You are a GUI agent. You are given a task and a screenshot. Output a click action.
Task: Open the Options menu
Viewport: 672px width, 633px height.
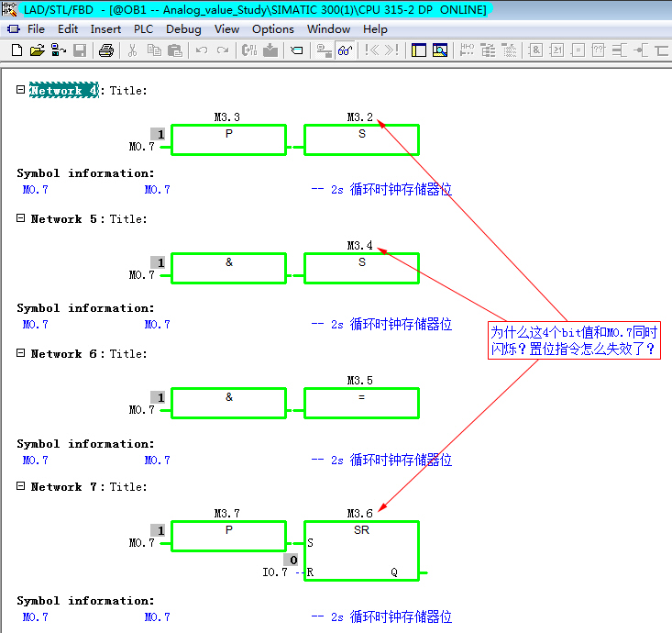(x=273, y=29)
